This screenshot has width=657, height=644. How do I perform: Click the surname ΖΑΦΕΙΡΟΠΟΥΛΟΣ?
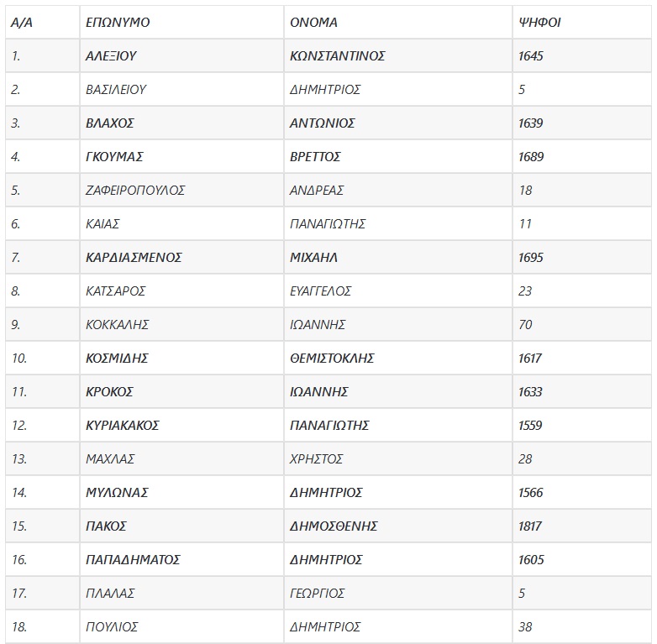click(x=135, y=191)
